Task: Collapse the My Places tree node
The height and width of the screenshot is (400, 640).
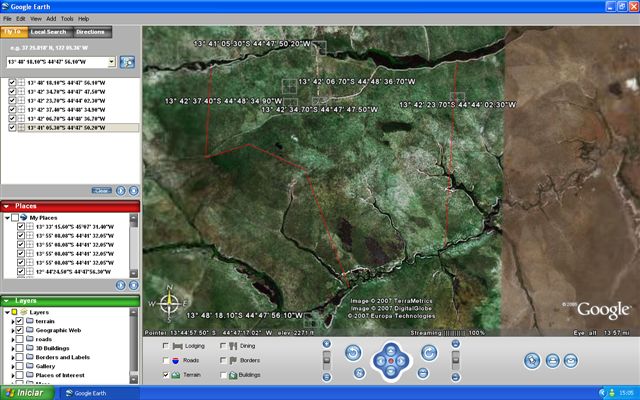Action: pos(7,218)
